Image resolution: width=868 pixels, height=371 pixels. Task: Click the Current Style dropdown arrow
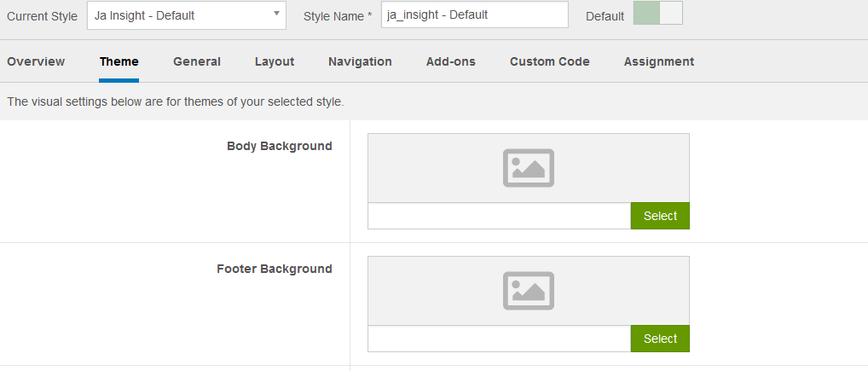click(277, 14)
